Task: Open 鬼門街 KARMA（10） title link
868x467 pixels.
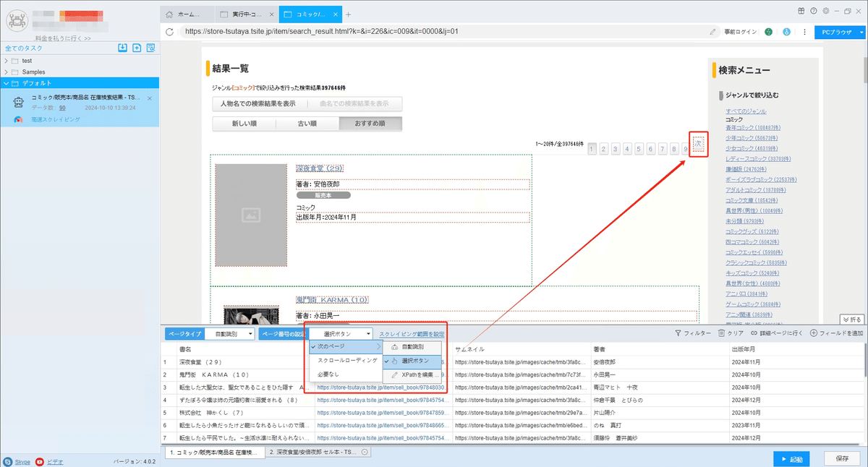Action: (332, 299)
